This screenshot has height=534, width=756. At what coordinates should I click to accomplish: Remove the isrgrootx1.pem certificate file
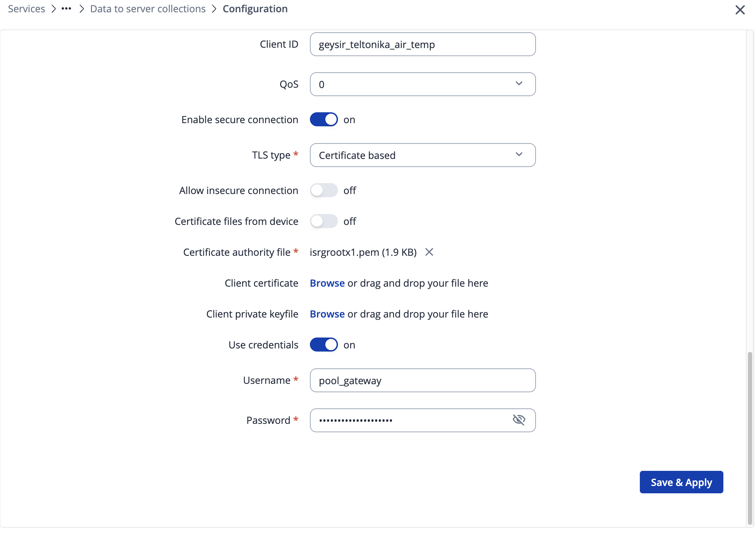point(429,252)
